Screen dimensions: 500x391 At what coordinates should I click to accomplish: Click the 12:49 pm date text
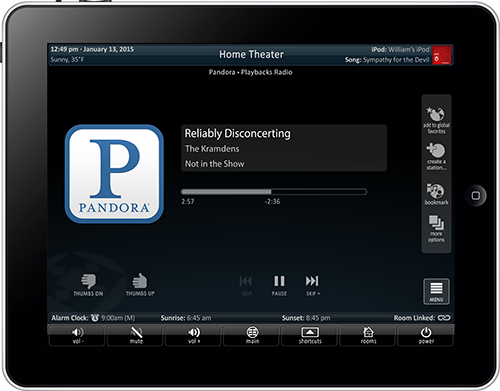[92, 49]
